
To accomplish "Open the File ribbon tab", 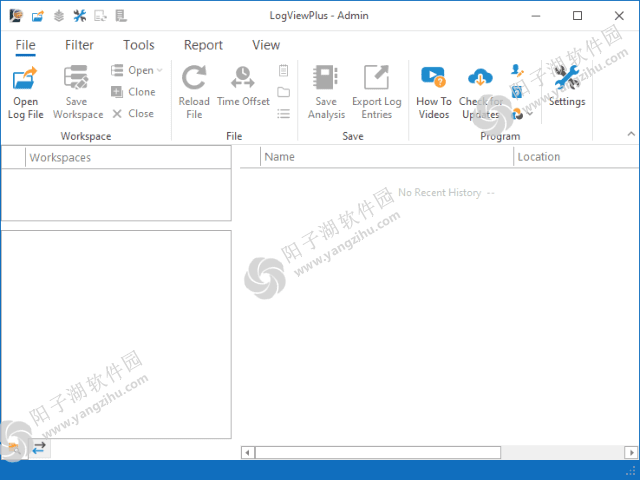I will click(x=25, y=45).
